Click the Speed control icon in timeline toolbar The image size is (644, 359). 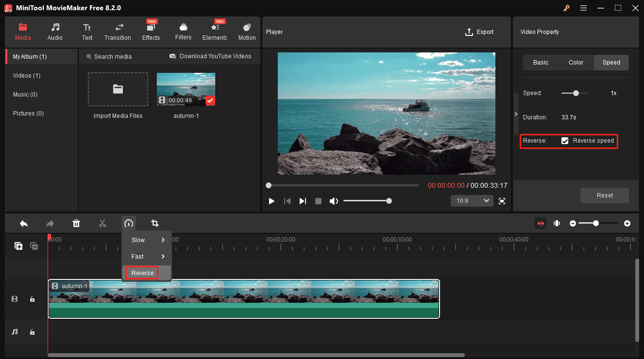129,223
